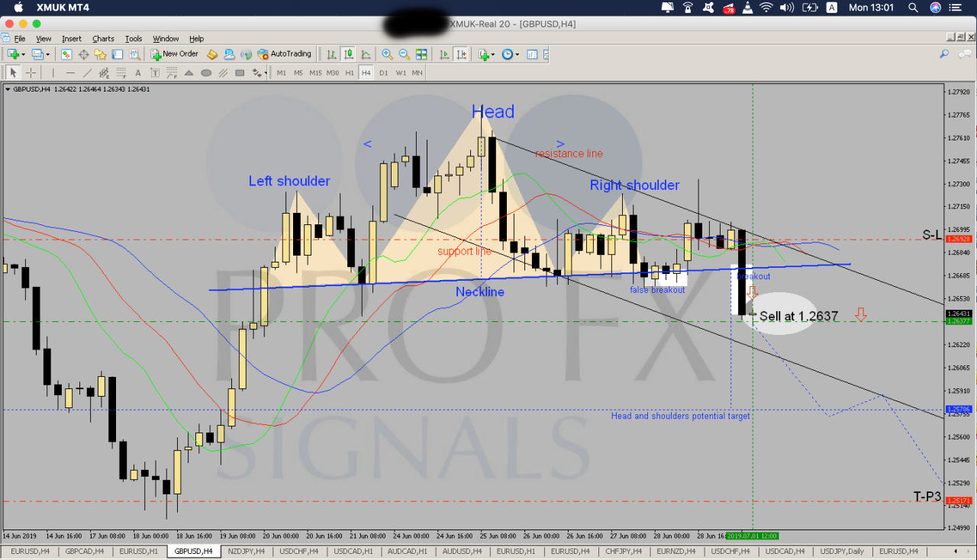The height and width of the screenshot is (560, 977).
Task: Select the Crosshair tool
Action: pyautogui.click(x=31, y=72)
